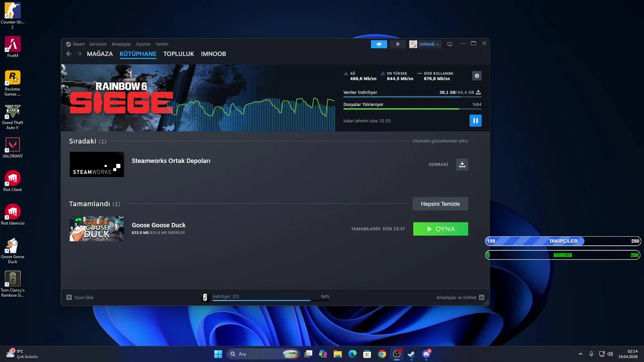Image resolution: width=644 pixels, height=362 pixels.
Task: Click the download icon beside 44,4 GB
Action: (478, 92)
